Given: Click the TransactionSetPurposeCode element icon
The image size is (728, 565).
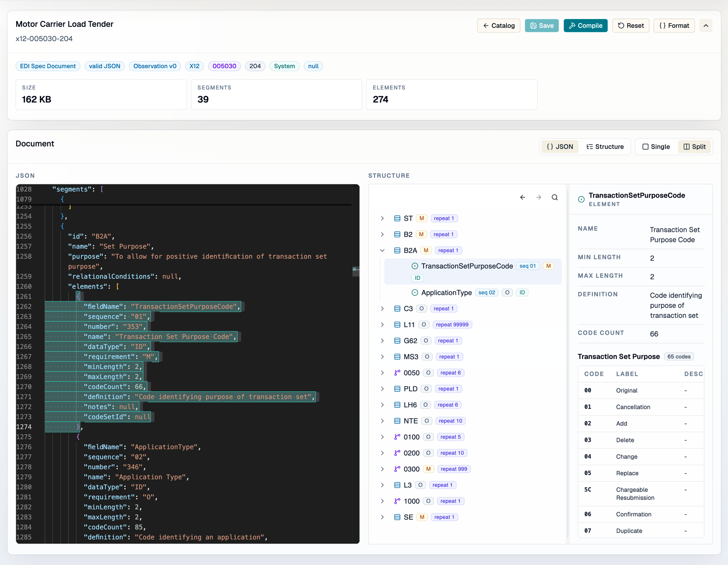Looking at the screenshot, I should coord(415,266).
